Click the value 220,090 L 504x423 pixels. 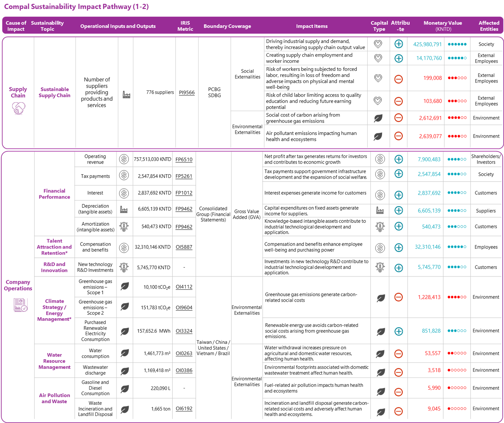click(x=160, y=388)
